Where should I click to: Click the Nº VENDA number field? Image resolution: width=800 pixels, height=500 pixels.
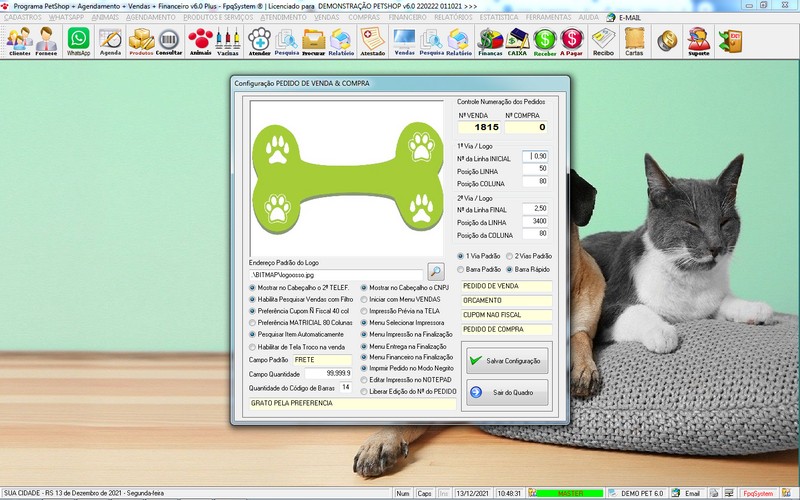tap(479, 127)
